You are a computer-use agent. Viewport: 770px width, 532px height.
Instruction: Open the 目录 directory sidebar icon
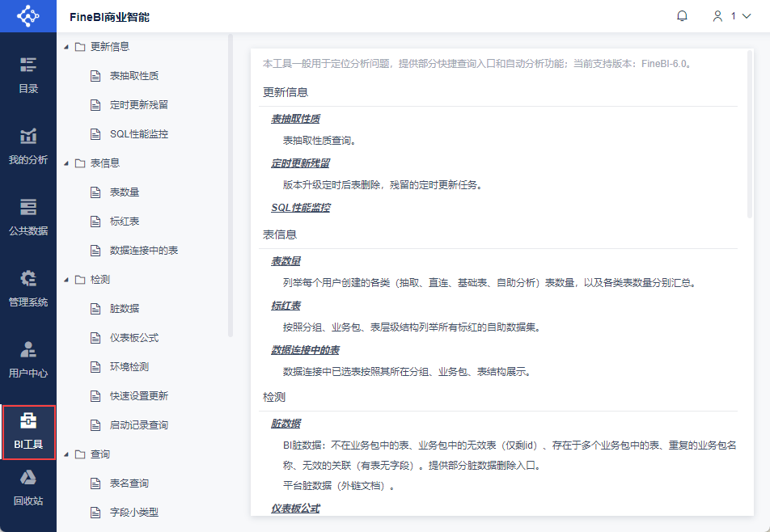(x=28, y=65)
